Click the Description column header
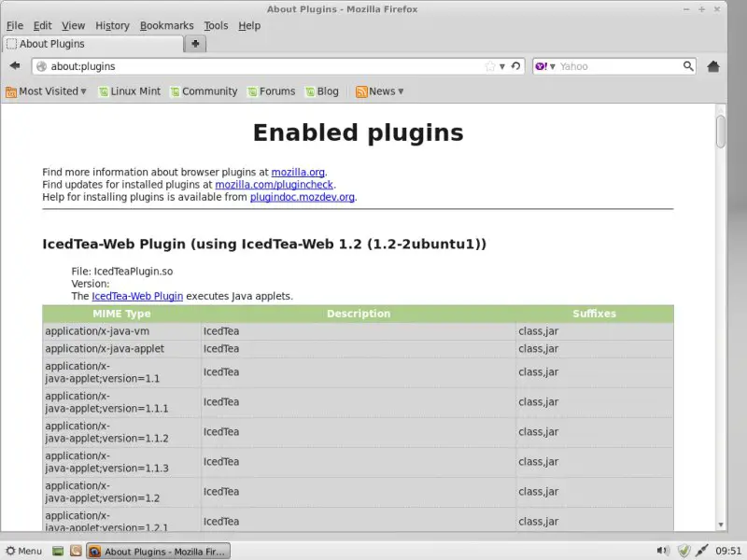747x560 pixels. click(359, 314)
